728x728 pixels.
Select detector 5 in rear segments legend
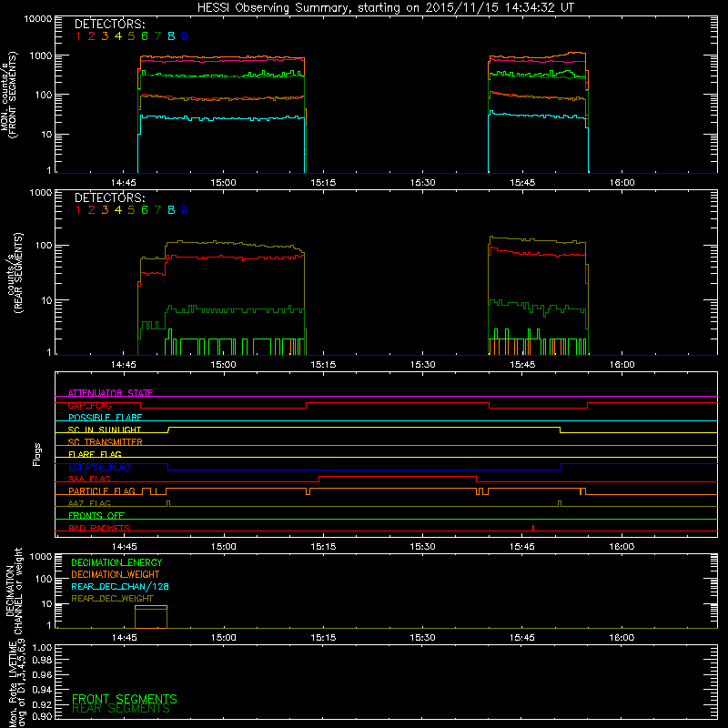point(131,210)
